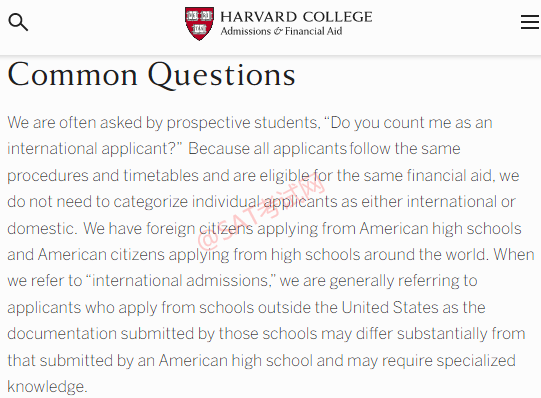Click the final word "knowledge."

tap(47, 387)
